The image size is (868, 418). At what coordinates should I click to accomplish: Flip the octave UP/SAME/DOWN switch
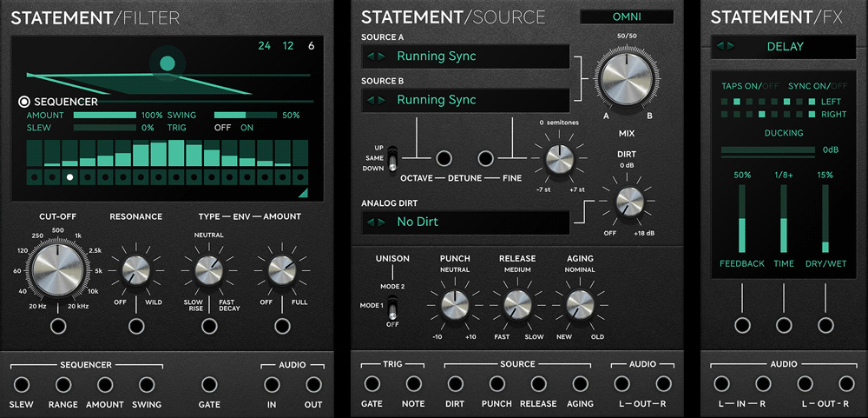392,158
